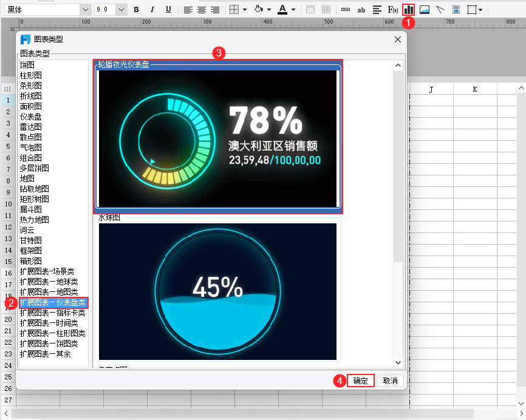Screen dimensions: 526x420
Task: Select 地图 chart type
Action: [27, 178]
